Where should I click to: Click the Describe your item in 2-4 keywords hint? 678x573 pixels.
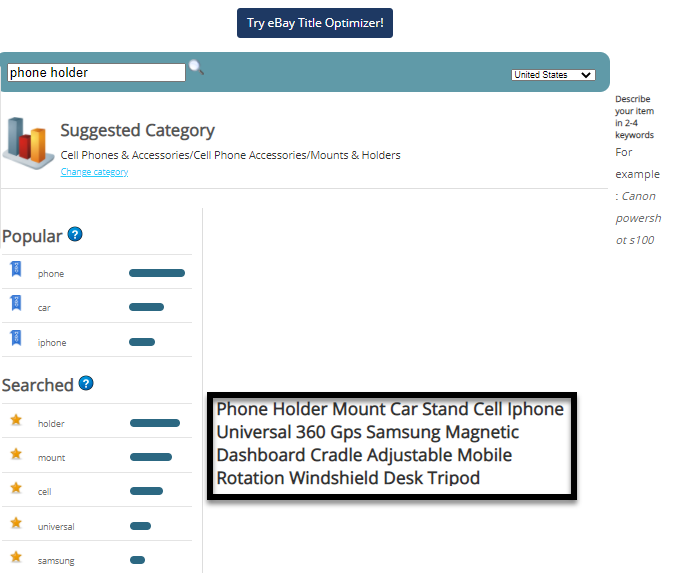(x=634, y=117)
